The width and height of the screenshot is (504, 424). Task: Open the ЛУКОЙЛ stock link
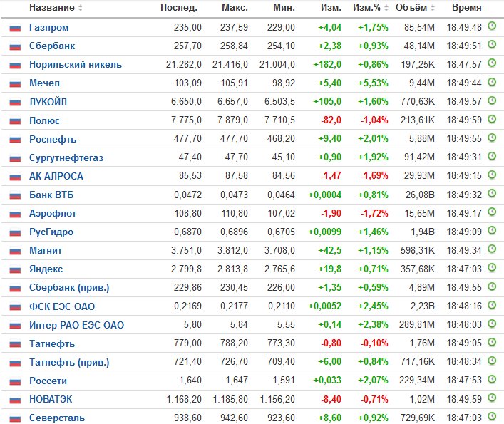[48, 102]
